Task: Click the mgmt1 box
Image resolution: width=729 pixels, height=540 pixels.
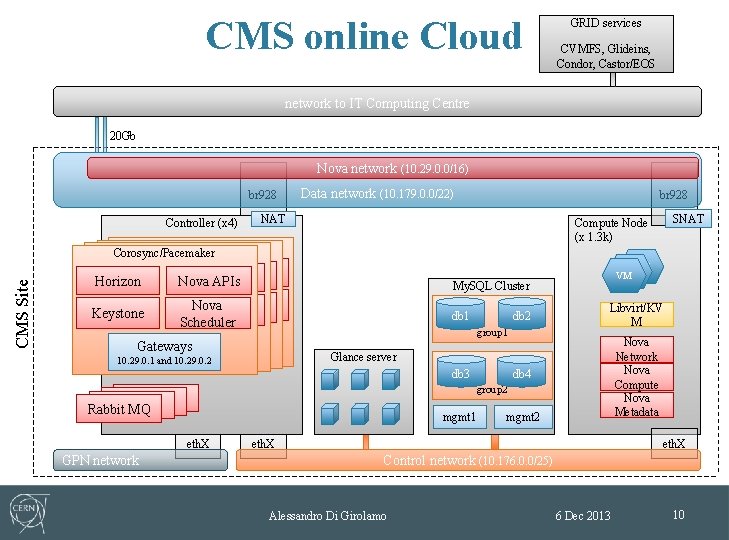Action: tap(459, 417)
